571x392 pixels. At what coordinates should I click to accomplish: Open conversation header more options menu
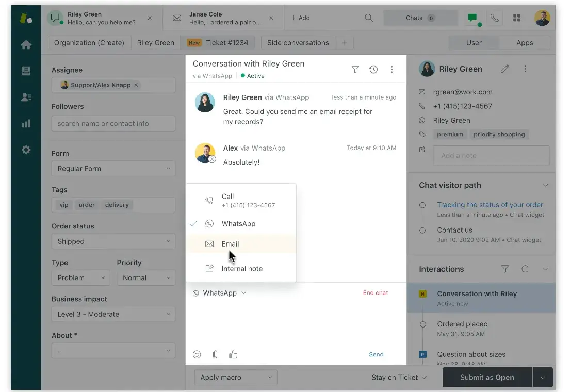tap(391, 69)
